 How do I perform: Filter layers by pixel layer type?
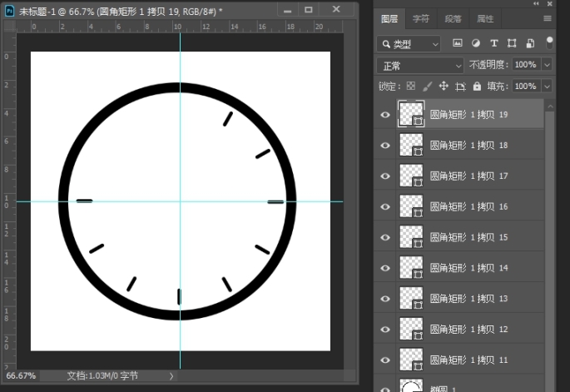[x=458, y=43]
